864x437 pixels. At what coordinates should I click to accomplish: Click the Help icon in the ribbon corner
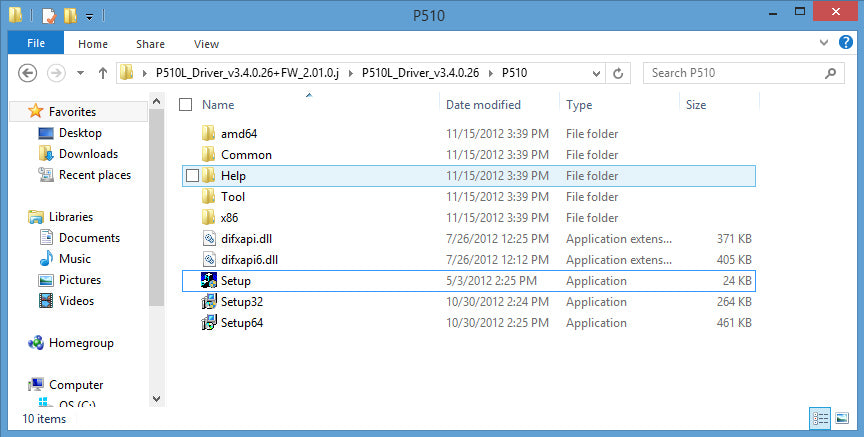[x=845, y=42]
